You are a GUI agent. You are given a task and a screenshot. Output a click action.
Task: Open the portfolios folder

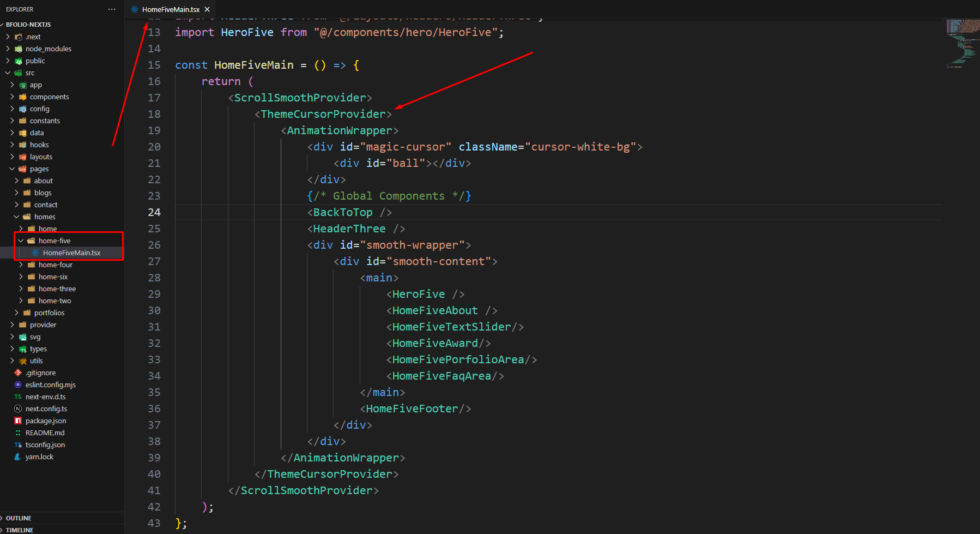[x=49, y=313]
